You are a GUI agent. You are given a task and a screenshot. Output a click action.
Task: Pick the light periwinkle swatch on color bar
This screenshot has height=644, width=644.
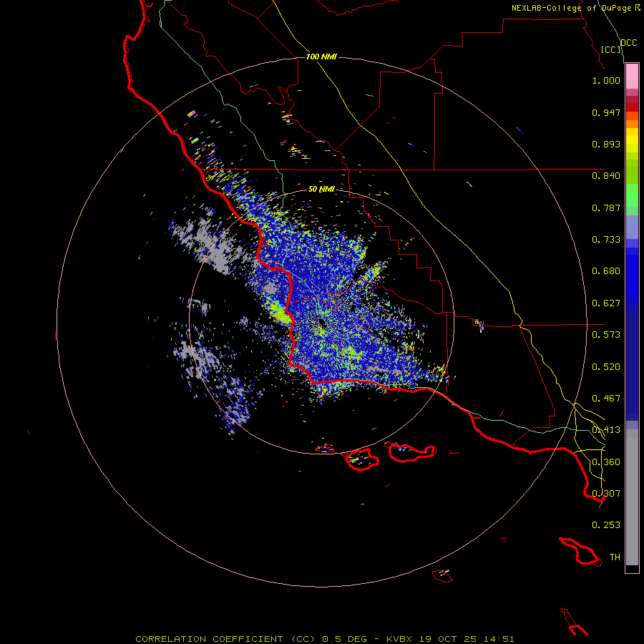pyautogui.click(x=632, y=228)
